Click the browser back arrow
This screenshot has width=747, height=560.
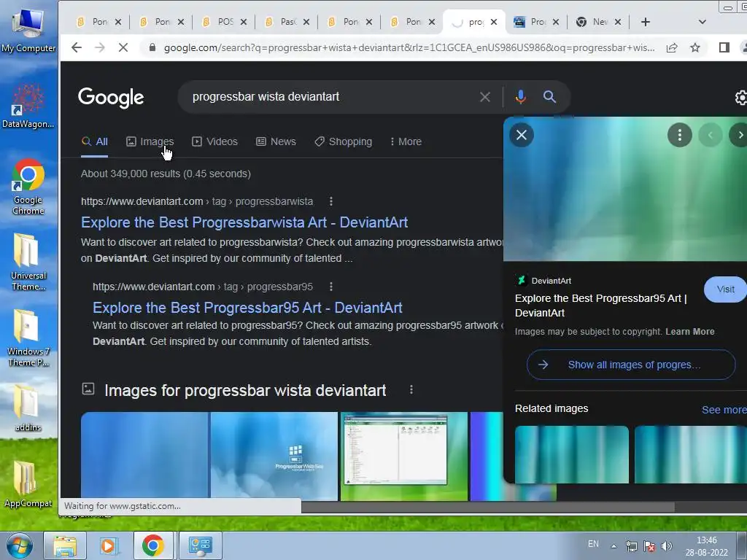coord(76,47)
